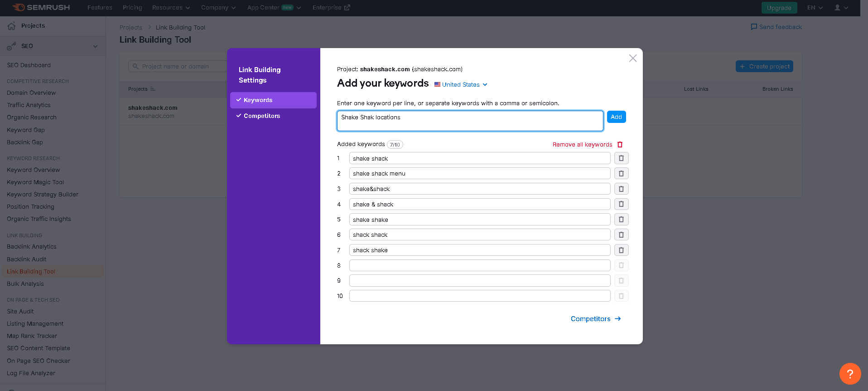Open Keyword Magic Tool in sidebar
Viewport: 868px width, 391px height.
[35, 182]
